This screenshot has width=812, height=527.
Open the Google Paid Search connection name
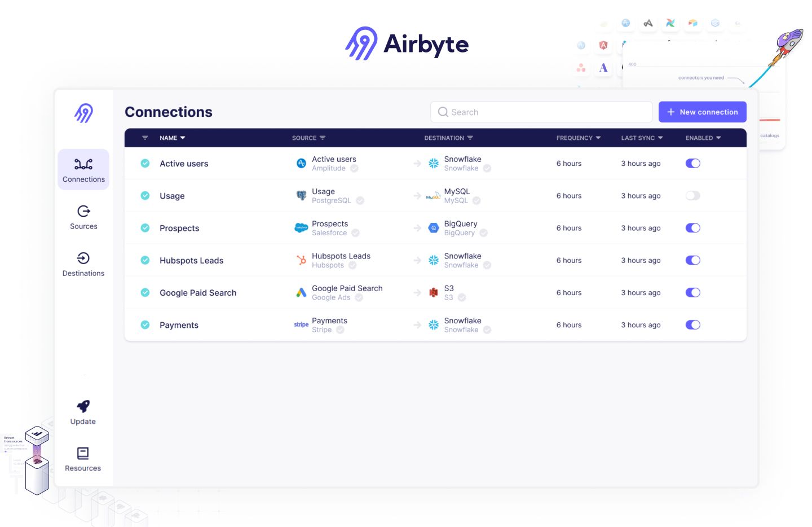[198, 293]
